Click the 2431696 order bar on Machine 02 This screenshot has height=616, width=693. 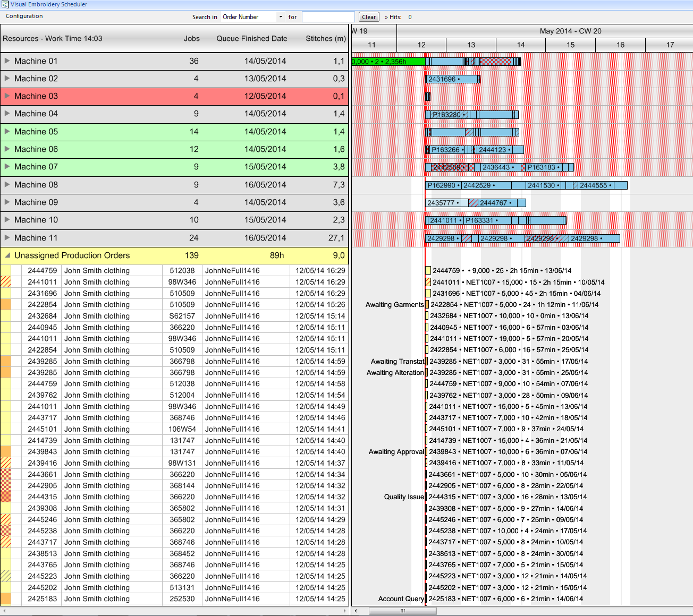451,79
